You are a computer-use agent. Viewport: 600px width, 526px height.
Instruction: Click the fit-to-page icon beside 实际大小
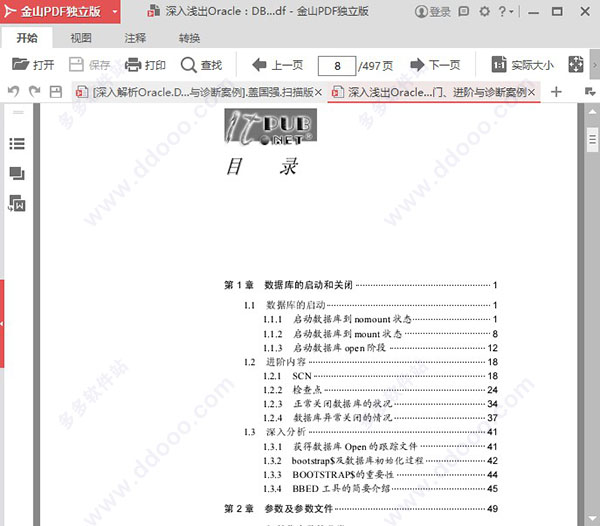click(576, 64)
